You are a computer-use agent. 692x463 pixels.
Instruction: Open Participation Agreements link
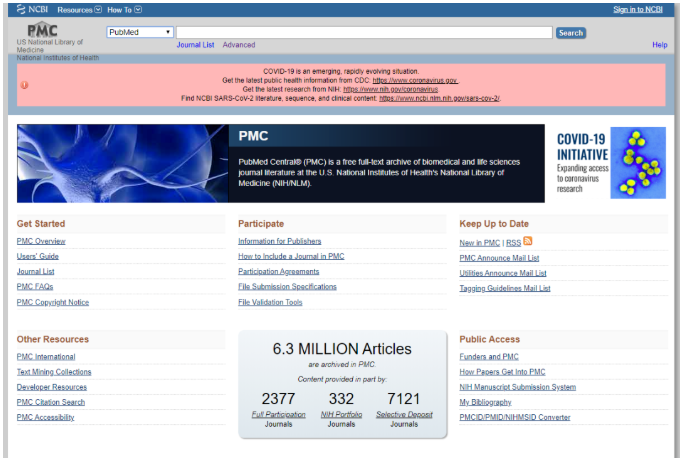pyautogui.click(x=278, y=271)
